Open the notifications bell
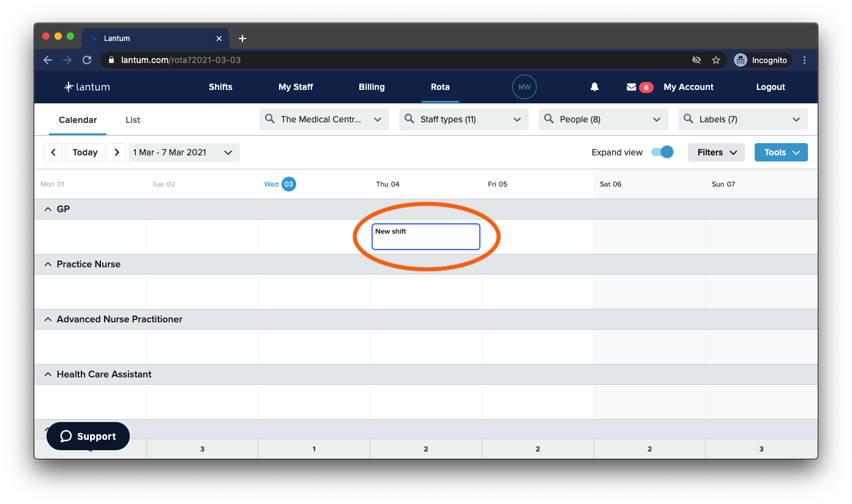 [594, 87]
